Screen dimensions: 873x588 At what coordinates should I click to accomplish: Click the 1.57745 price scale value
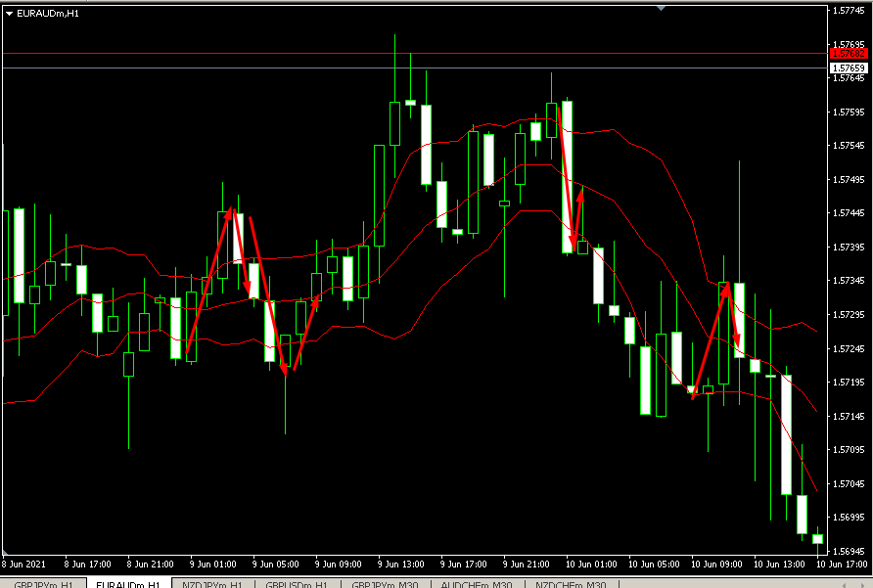click(850, 10)
